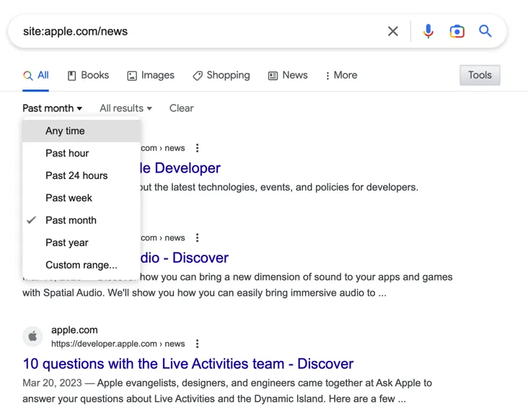Open three-dot menu beside Live Activities result
The width and height of the screenshot is (528, 420).
[x=198, y=344]
